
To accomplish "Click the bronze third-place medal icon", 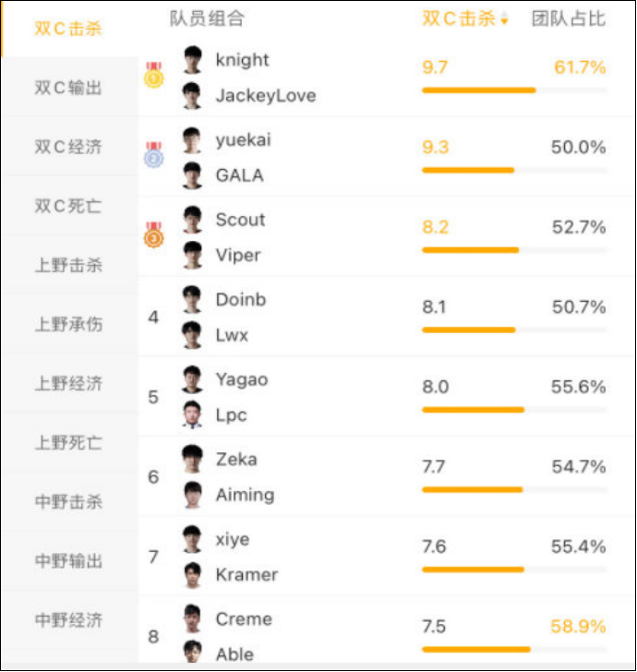I will (153, 235).
